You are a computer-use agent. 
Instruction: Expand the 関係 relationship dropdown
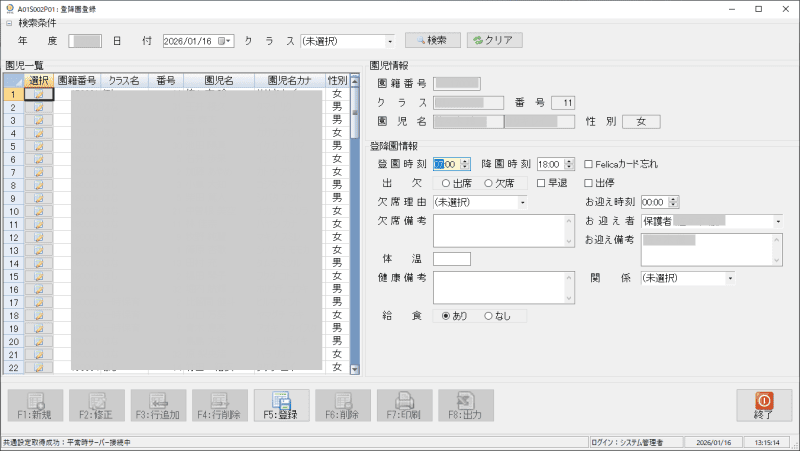pos(730,278)
